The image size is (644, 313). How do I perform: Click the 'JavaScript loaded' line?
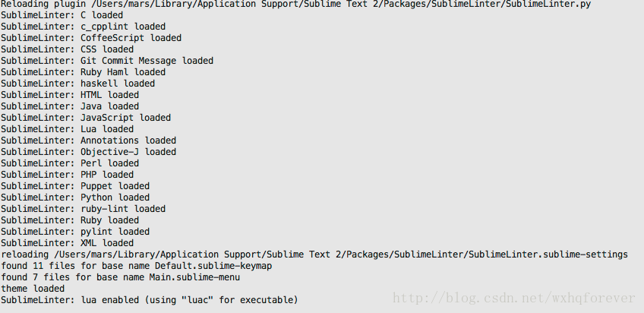(x=85, y=118)
